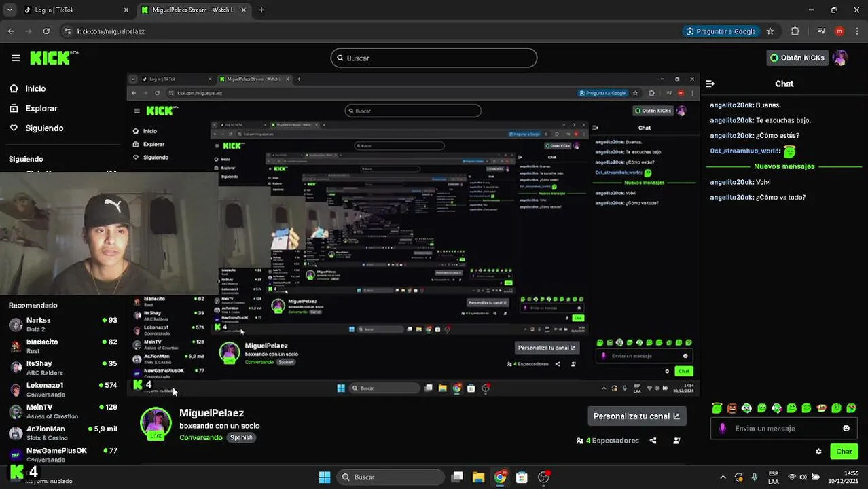This screenshot has width=868, height=489.
Task: Select the 'MiguelPelaez Stream' browser tab
Action: tap(193, 10)
